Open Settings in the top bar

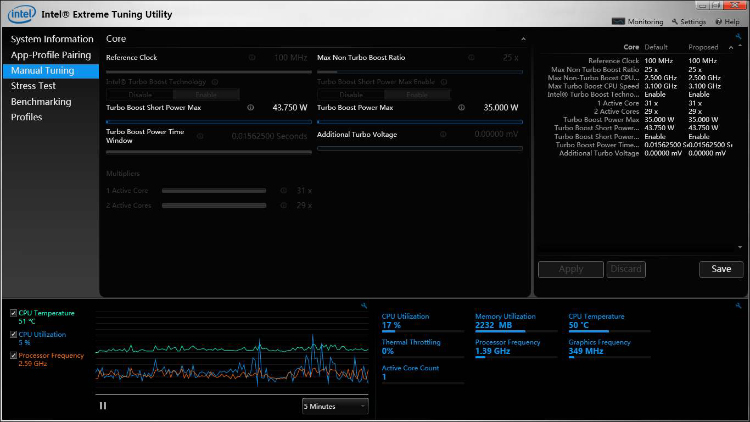point(692,21)
